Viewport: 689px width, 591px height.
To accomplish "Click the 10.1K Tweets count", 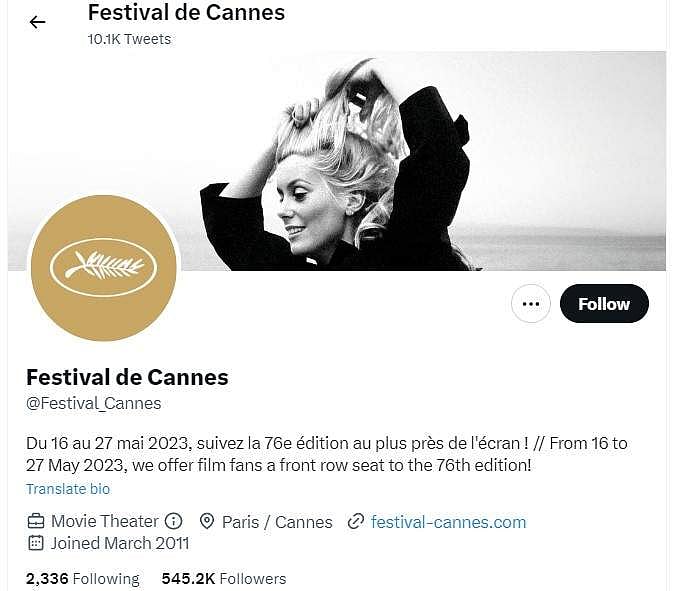I will 129,39.
